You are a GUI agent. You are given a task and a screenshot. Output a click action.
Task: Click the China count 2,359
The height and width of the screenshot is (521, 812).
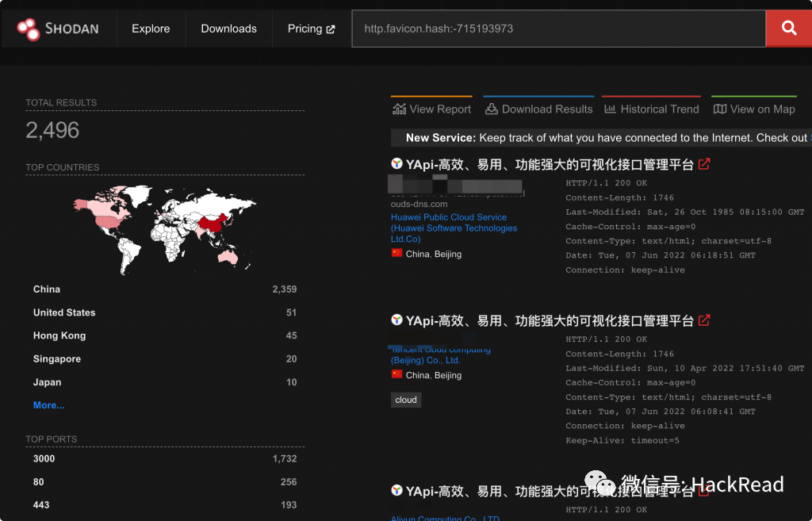pos(285,289)
